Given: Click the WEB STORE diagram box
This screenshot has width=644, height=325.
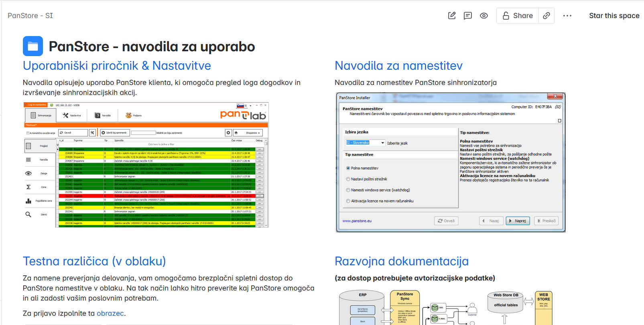Looking at the screenshot, I should click(544, 308).
